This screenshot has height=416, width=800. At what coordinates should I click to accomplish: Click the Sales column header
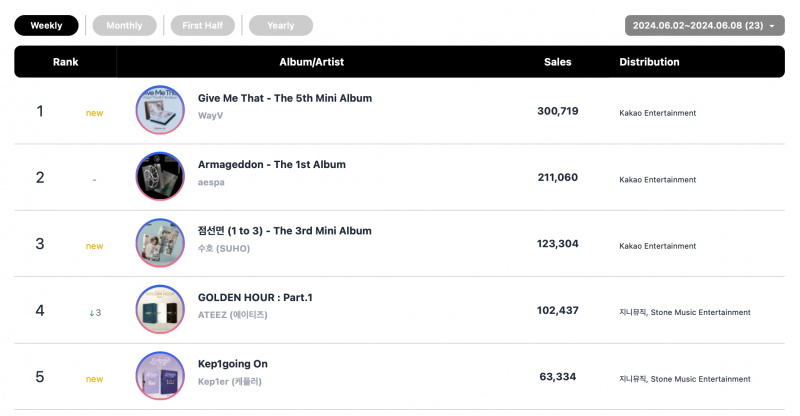point(558,62)
